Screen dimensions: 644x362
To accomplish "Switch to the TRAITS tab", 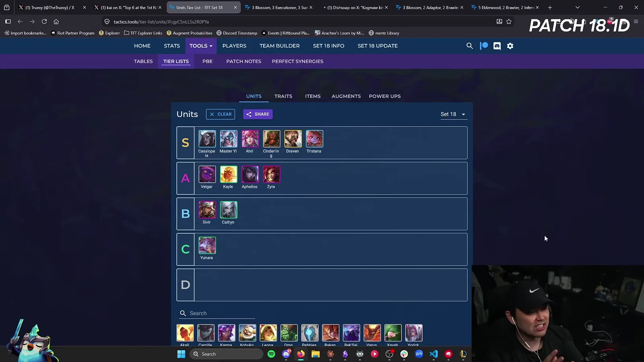I will pyautogui.click(x=283, y=96).
